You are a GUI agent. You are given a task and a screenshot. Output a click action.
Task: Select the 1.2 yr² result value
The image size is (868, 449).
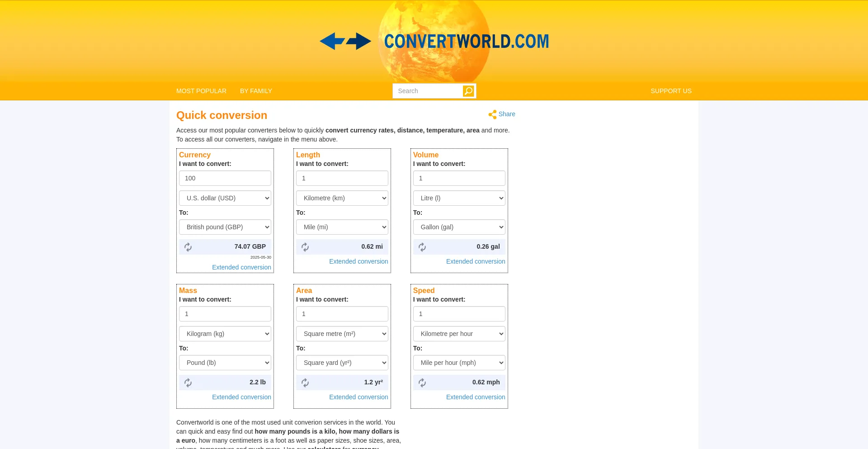click(x=373, y=382)
